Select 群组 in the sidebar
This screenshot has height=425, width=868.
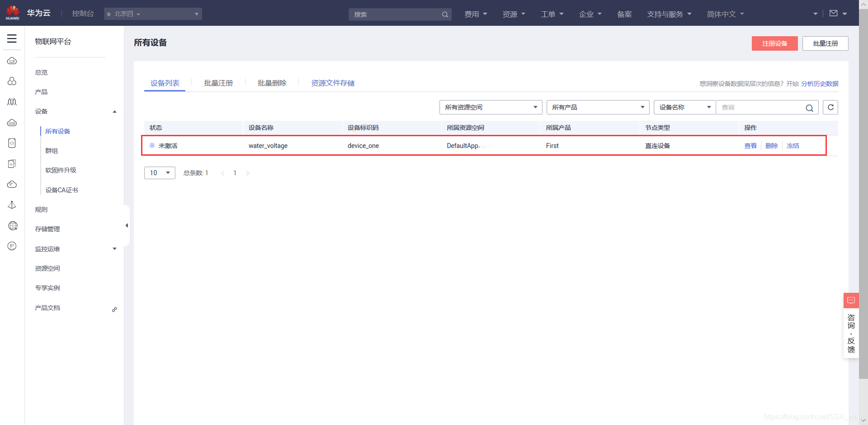click(x=52, y=151)
